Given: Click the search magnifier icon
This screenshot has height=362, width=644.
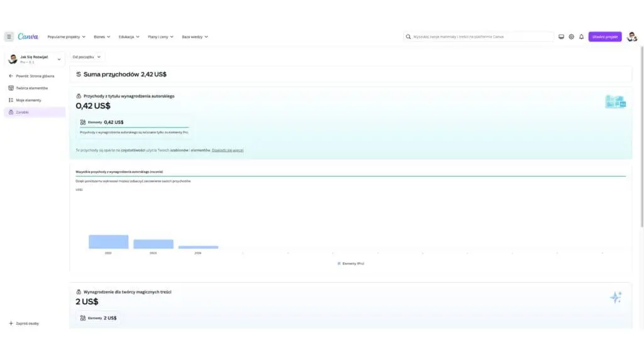Looking at the screenshot, I should click(x=408, y=36).
